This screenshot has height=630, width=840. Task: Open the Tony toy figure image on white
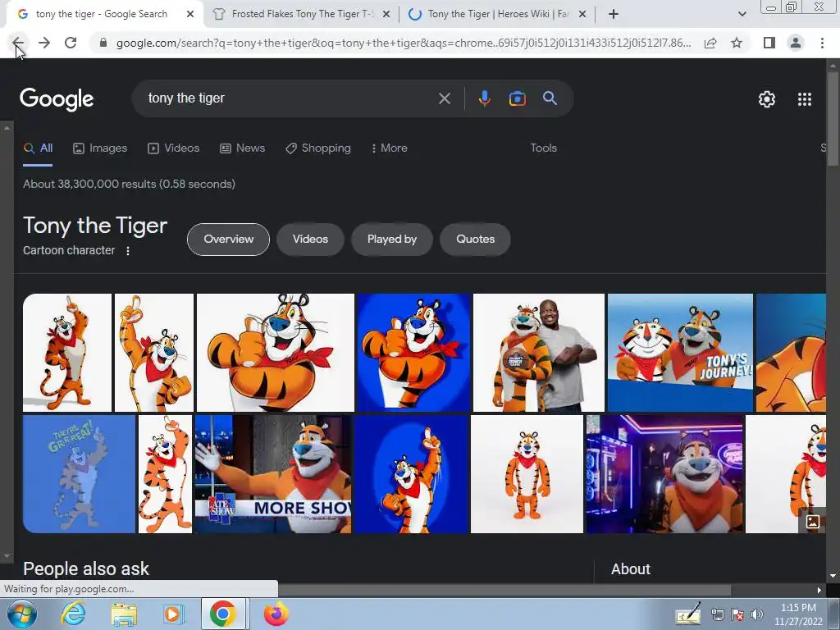(x=527, y=474)
